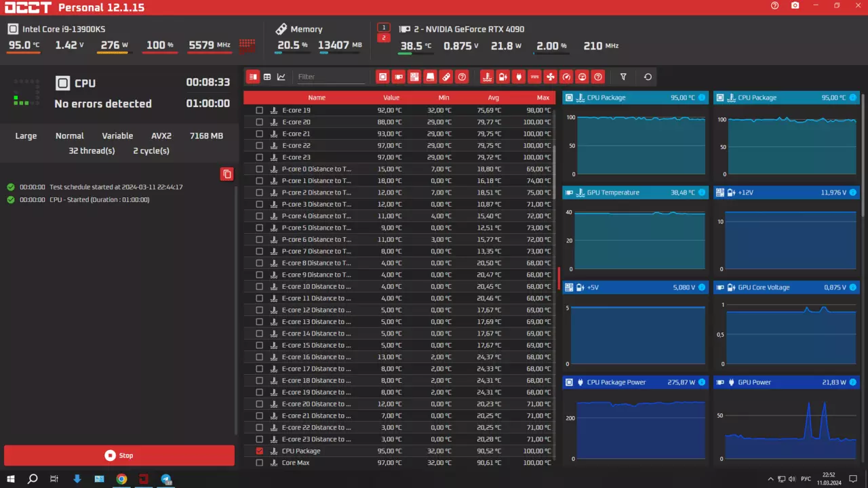Stop the running CPU test
Viewport: 868px width, 488px height.
[119, 455]
